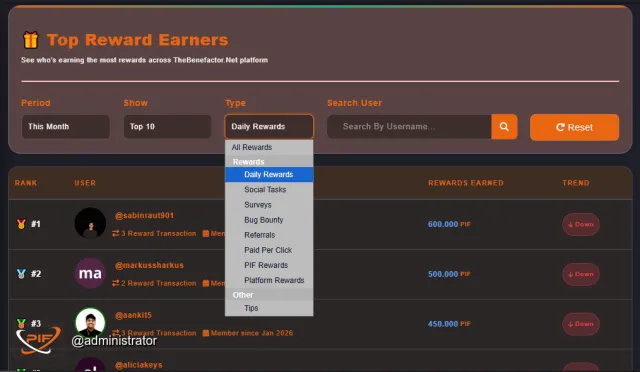
Task: Click '2 Reward Transaction' text under markussharkus
Action: pos(159,283)
